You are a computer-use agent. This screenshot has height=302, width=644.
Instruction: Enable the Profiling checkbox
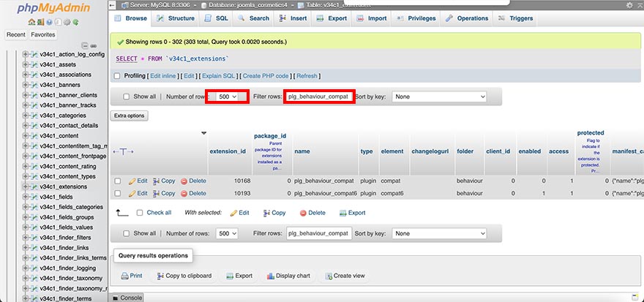(117, 76)
